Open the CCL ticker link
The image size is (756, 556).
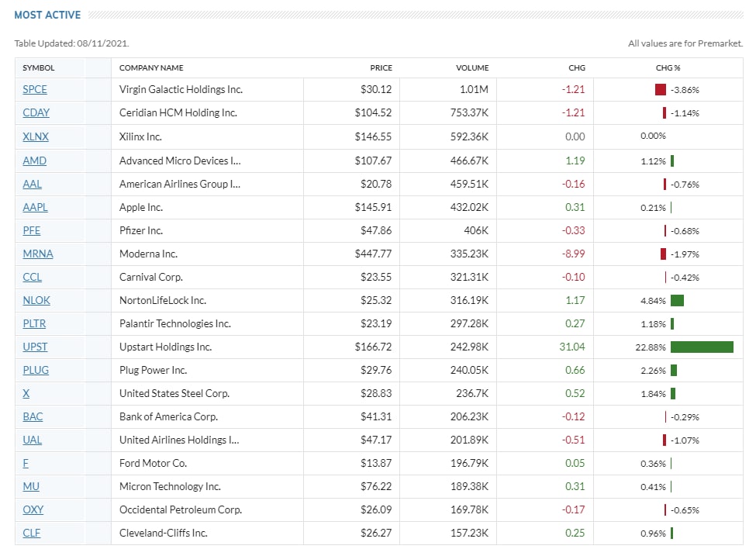pyautogui.click(x=33, y=278)
